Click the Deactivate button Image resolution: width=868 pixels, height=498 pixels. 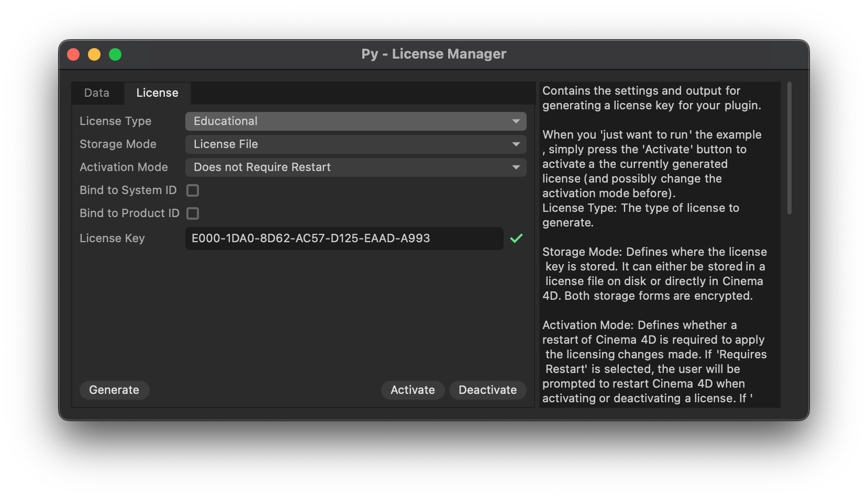point(487,390)
